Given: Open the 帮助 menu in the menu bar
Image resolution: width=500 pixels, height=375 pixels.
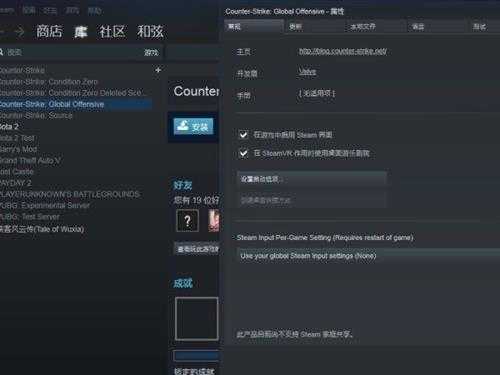Looking at the screenshot, I should point(95,10).
